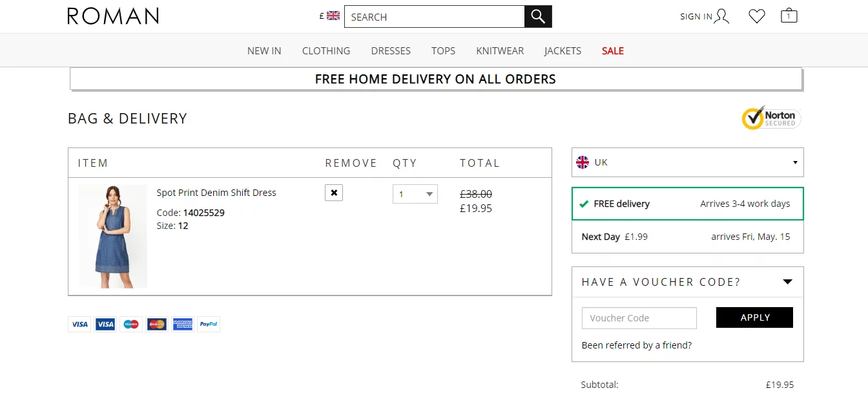Click the American Express card icon
Image resolution: width=868 pixels, height=397 pixels.
coord(183,324)
